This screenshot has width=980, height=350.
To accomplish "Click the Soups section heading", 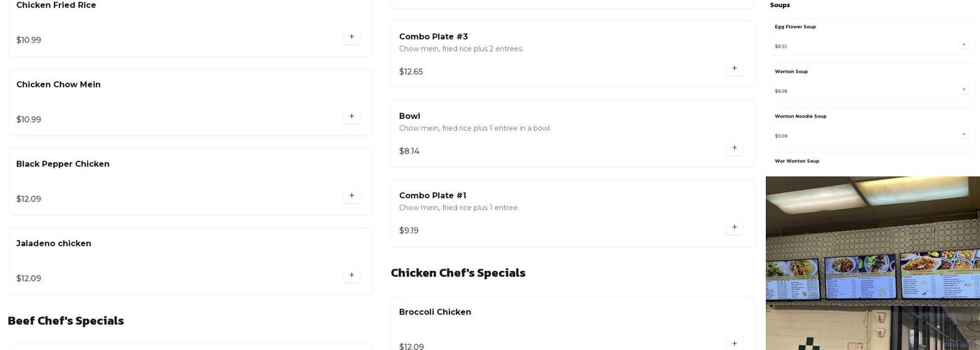I will point(780,6).
